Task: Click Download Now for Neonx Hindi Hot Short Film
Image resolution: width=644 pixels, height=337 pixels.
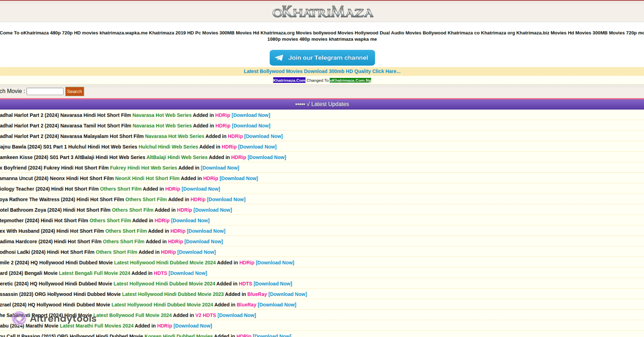Action: click(x=239, y=178)
